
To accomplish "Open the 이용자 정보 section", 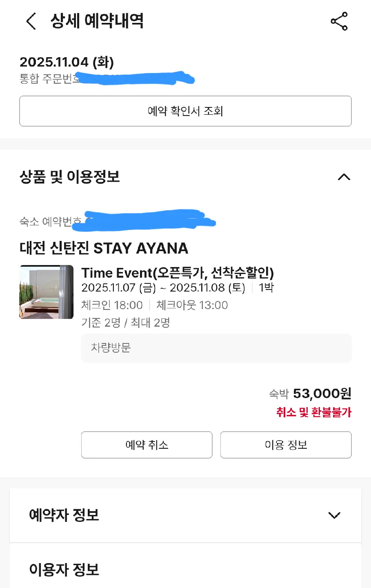I will click(64, 569).
